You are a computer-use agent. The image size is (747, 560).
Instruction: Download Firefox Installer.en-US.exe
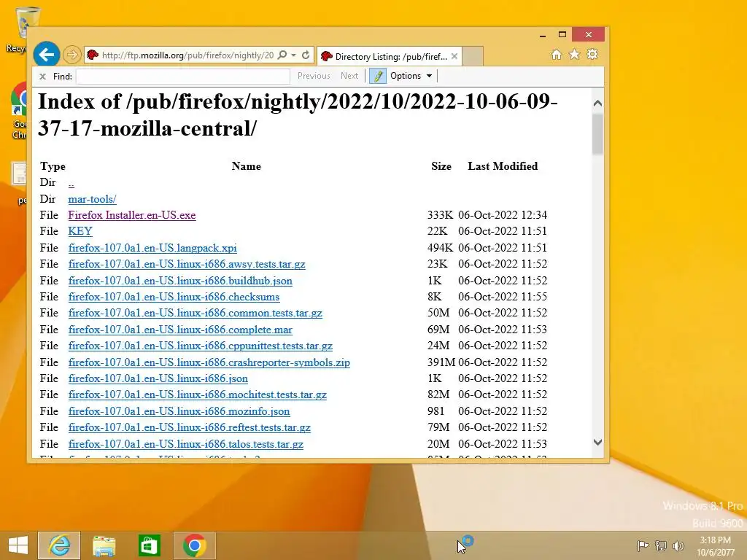coord(132,215)
